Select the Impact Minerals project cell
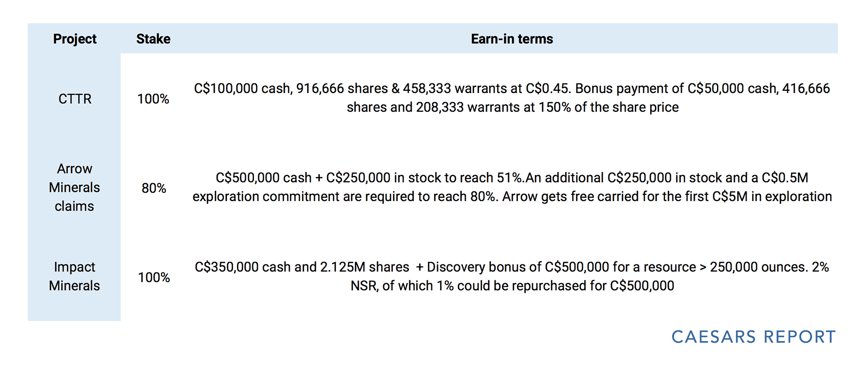868x365 pixels. point(74,276)
